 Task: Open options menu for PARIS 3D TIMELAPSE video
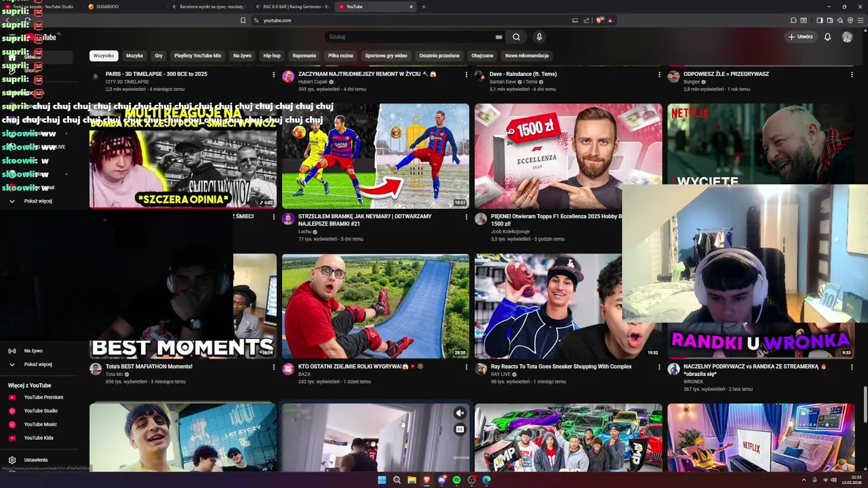point(274,74)
